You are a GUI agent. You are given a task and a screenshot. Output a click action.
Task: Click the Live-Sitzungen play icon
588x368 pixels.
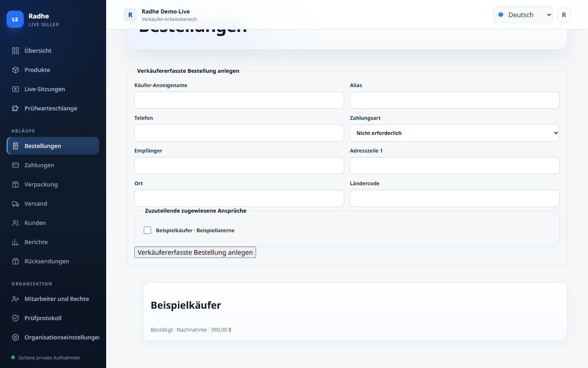[x=16, y=89]
